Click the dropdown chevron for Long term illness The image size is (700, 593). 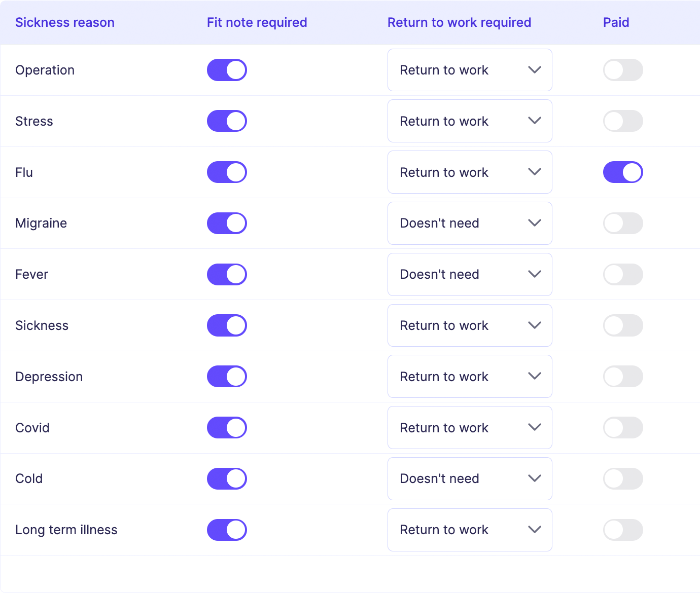[x=535, y=530]
